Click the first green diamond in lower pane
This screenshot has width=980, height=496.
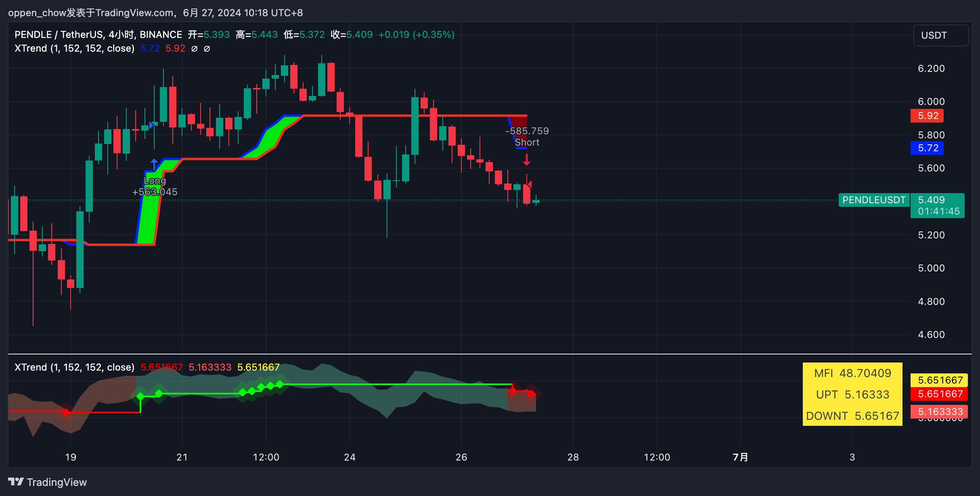point(140,396)
